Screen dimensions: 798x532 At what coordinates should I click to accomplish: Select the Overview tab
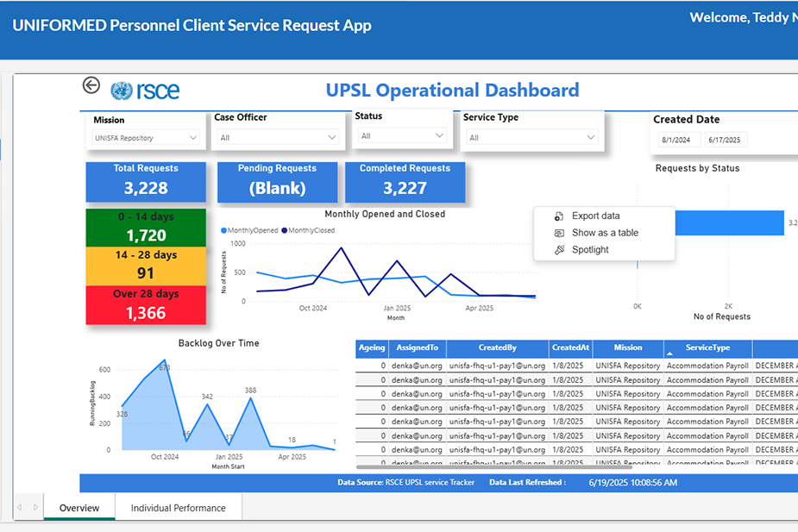click(x=79, y=508)
